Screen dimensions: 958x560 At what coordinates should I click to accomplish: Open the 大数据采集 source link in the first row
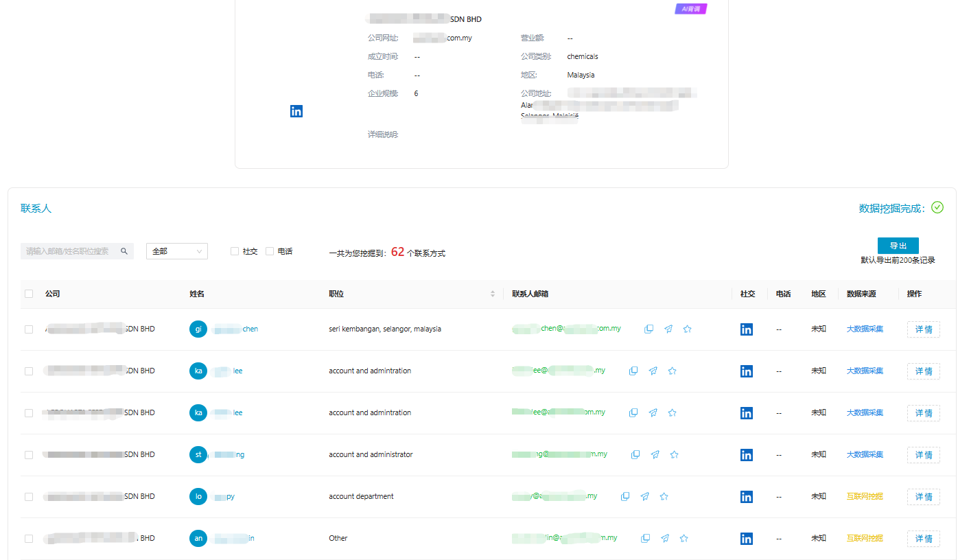(x=865, y=329)
